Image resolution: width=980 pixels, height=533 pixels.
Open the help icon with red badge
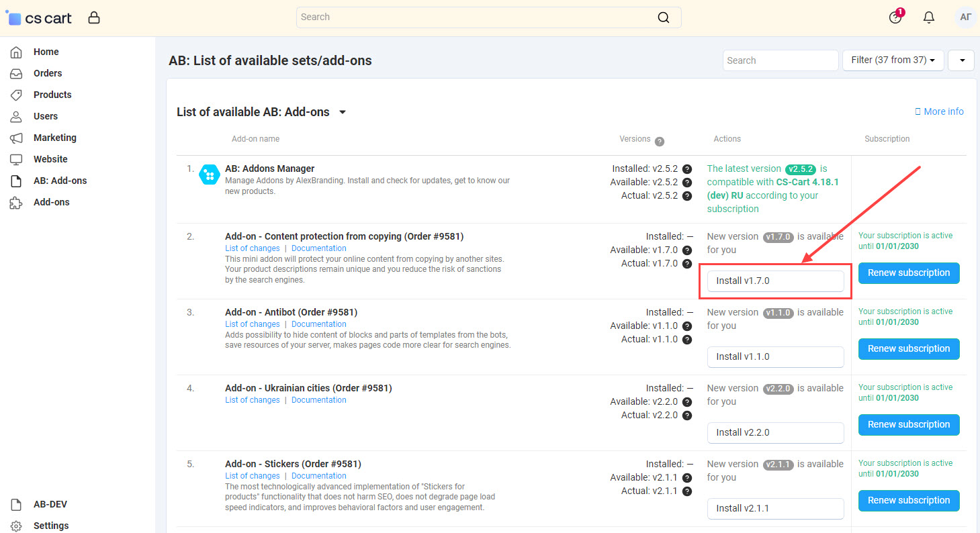895,17
